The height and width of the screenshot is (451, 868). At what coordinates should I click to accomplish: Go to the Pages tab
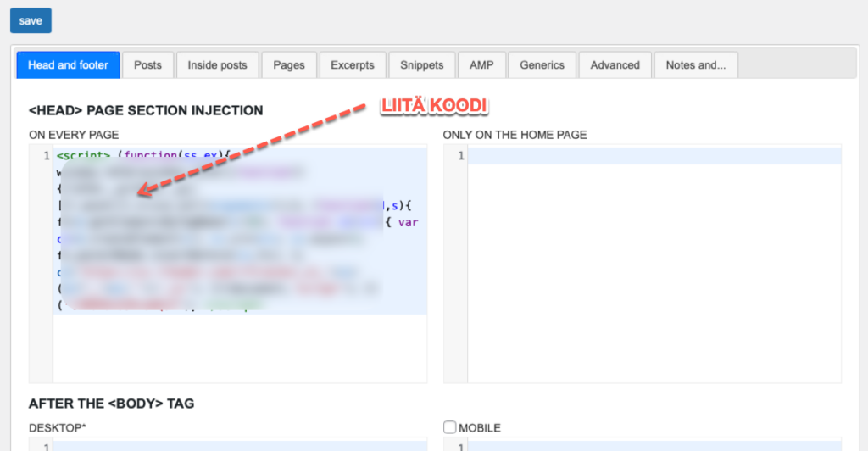pyautogui.click(x=289, y=65)
